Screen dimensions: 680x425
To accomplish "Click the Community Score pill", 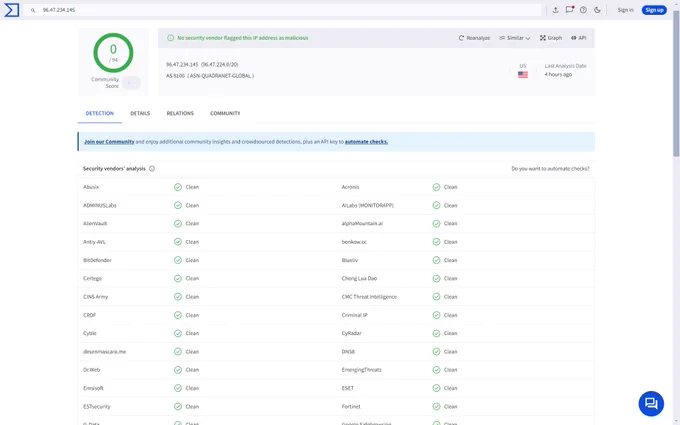I will point(131,82).
